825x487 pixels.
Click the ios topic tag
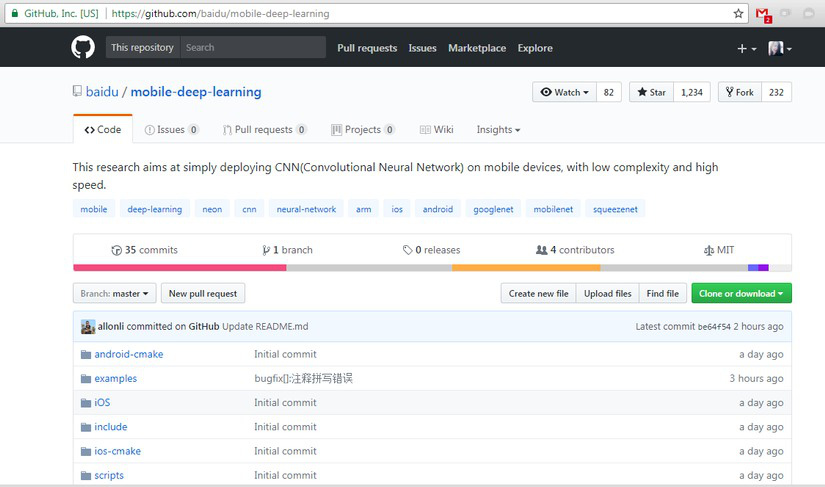(397, 209)
